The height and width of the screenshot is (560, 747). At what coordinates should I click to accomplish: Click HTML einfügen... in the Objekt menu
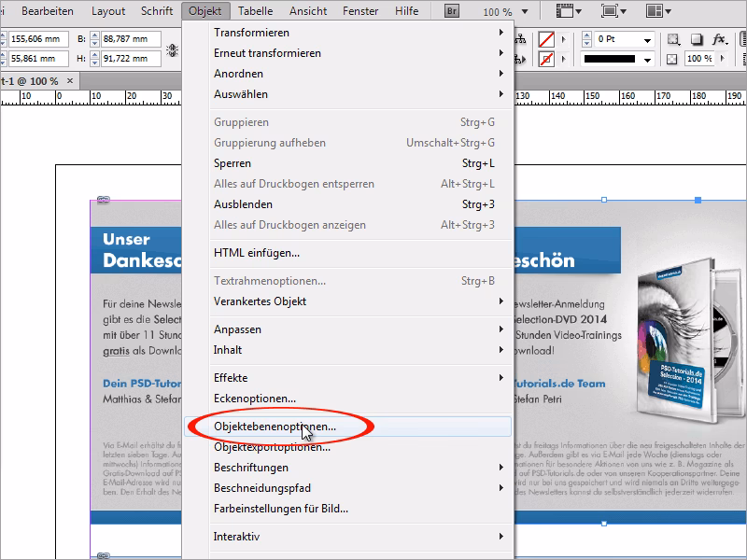(257, 253)
